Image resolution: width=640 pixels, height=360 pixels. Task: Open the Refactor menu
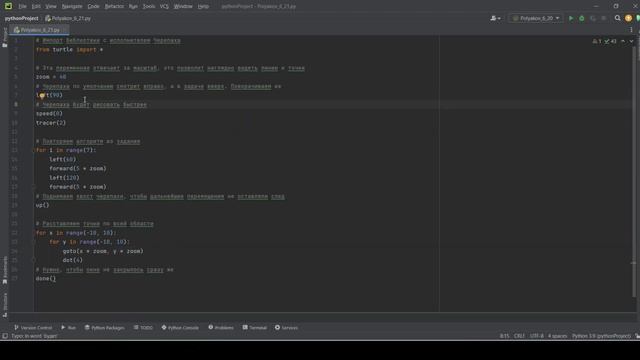point(114,6)
